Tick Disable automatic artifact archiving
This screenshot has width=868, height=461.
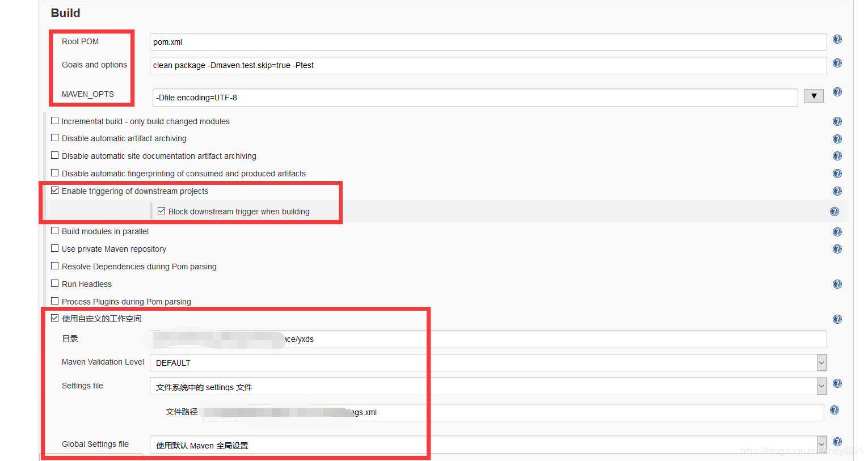(54, 138)
